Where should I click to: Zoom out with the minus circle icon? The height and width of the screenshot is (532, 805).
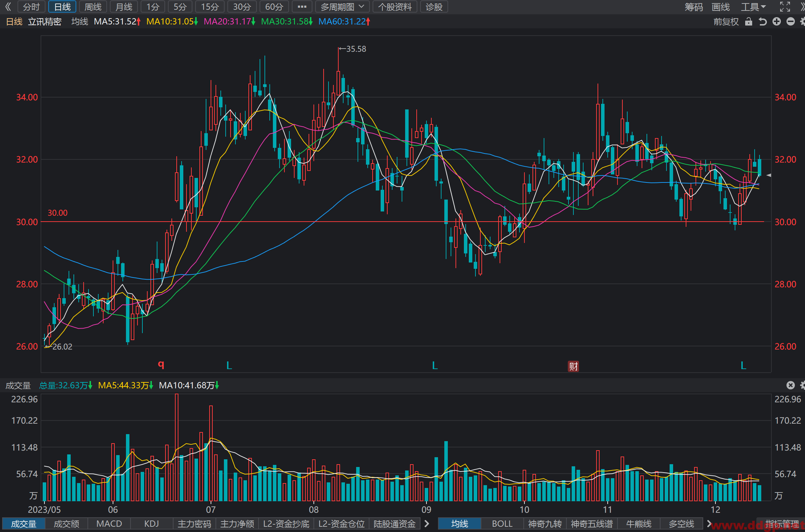(791, 22)
